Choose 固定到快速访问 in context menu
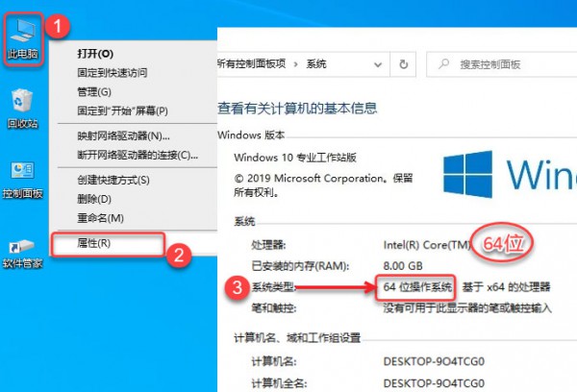 tap(113, 73)
